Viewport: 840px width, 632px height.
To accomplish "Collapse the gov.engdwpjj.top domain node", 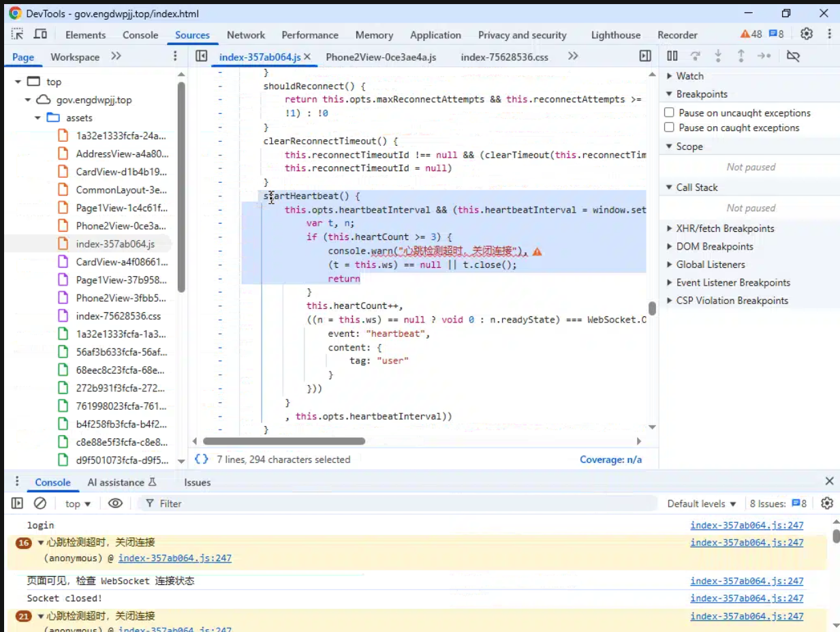I will coord(28,100).
